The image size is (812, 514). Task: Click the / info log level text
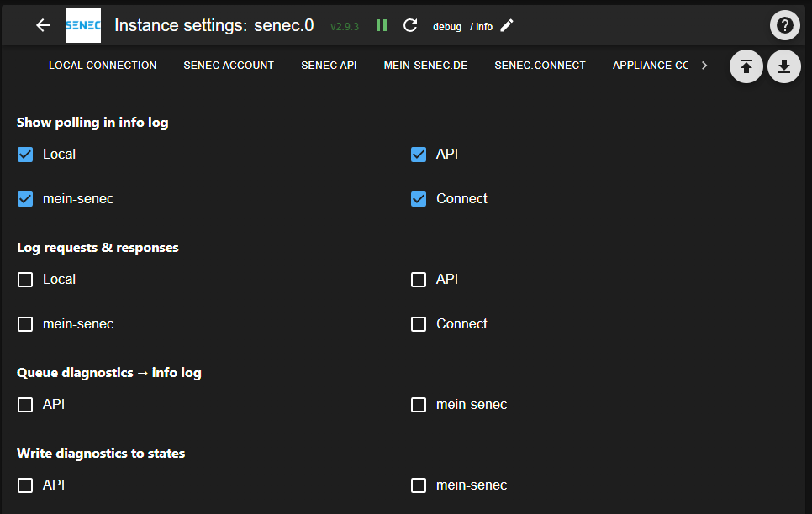[481, 27]
